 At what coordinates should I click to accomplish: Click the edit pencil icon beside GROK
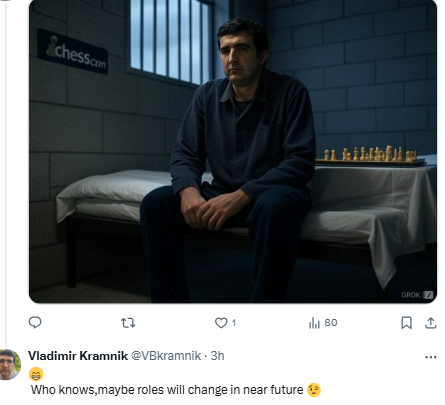(x=428, y=295)
